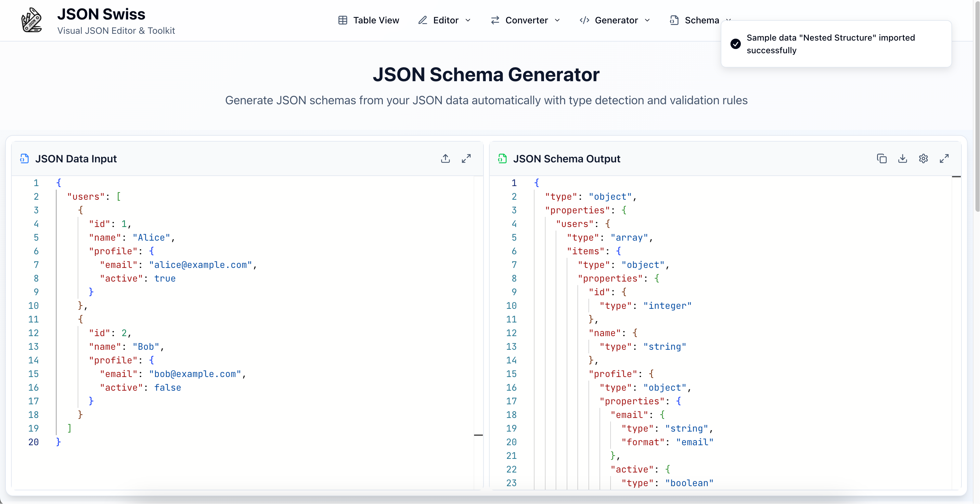This screenshot has height=504, width=980.
Task: Click the success toast checkmark icon
Action: (735, 44)
